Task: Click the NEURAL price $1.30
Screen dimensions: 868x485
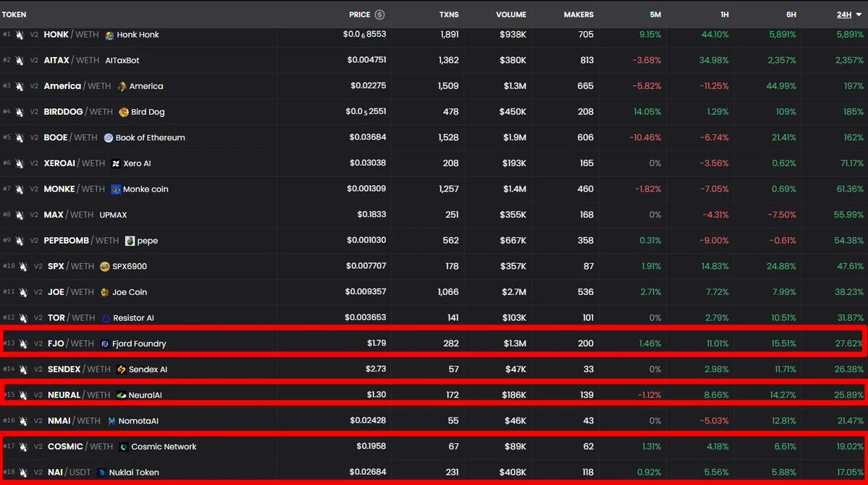Action: point(376,395)
